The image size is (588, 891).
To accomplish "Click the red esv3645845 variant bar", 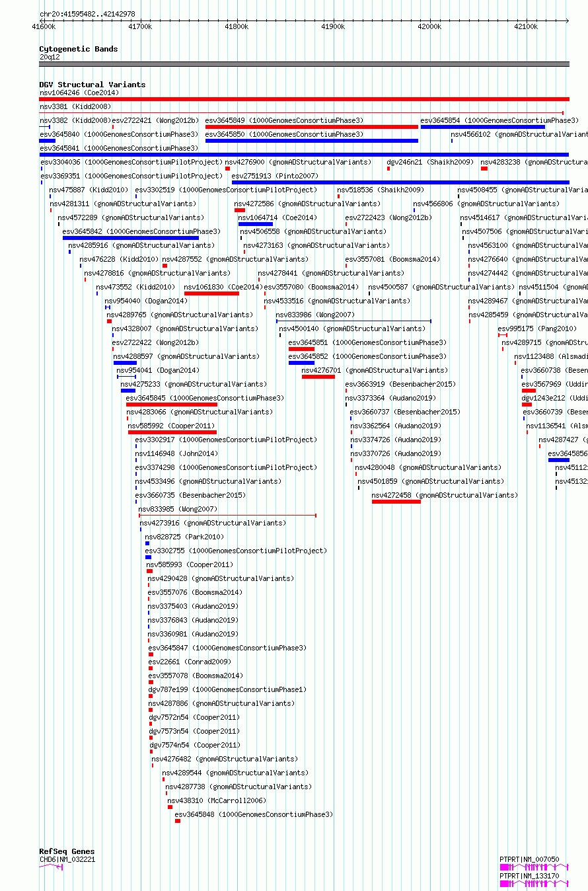I will [x=172, y=405].
